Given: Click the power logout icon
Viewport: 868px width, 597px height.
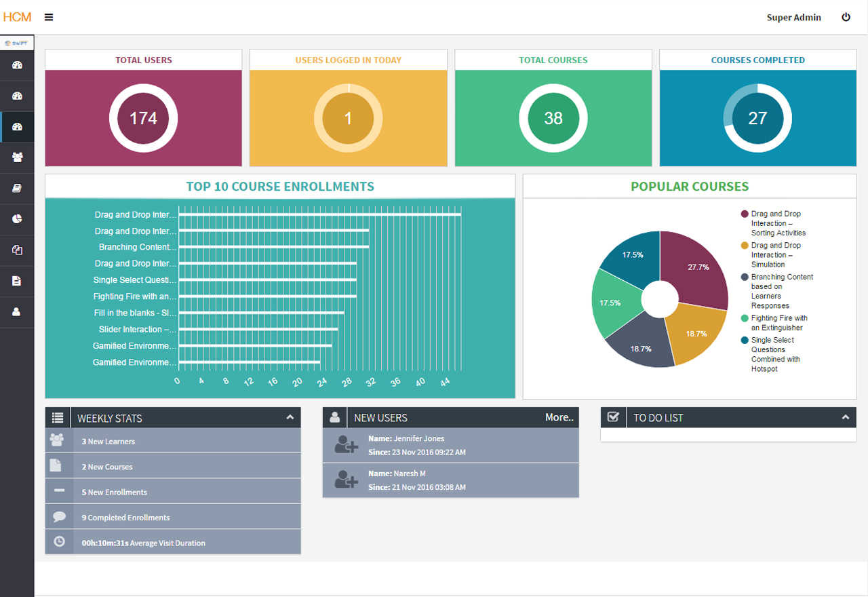Looking at the screenshot, I should (x=846, y=18).
